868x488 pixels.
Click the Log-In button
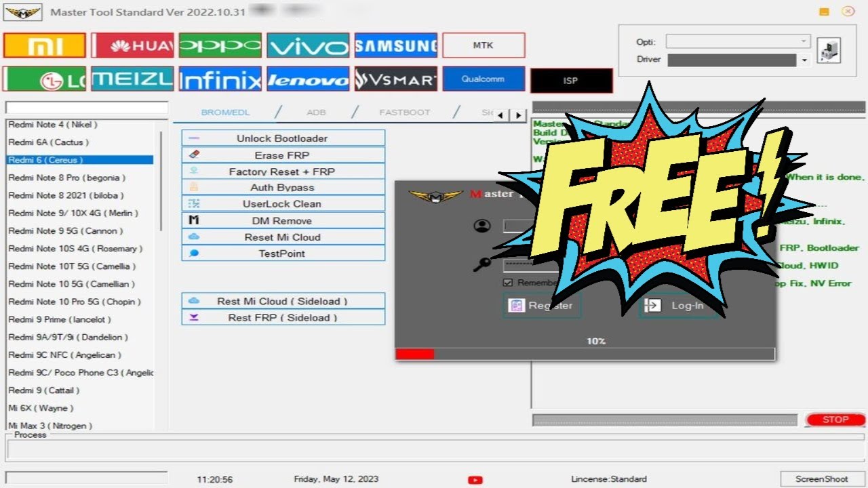click(x=679, y=306)
